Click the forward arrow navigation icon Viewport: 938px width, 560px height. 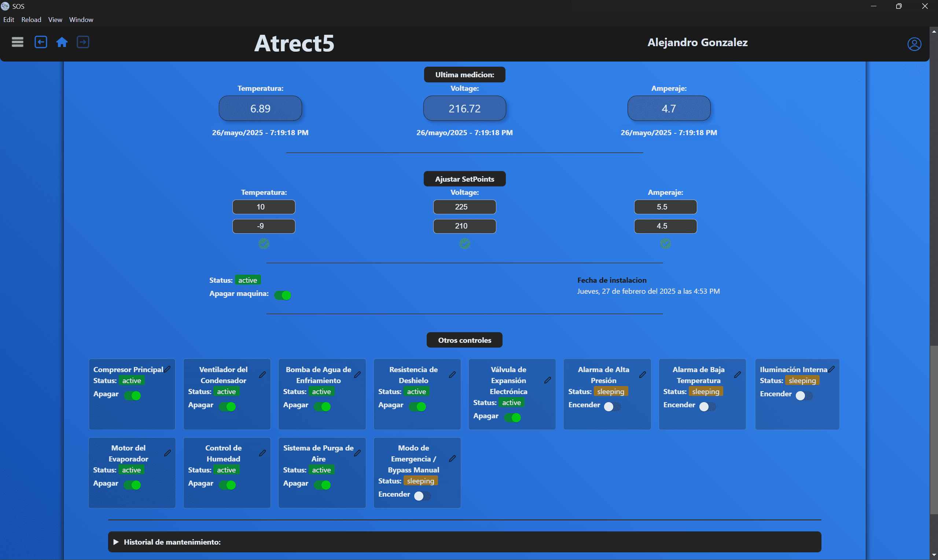[x=83, y=42]
